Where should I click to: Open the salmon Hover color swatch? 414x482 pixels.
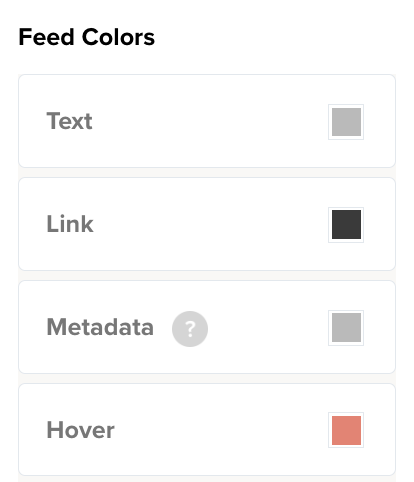click(346, 430)
